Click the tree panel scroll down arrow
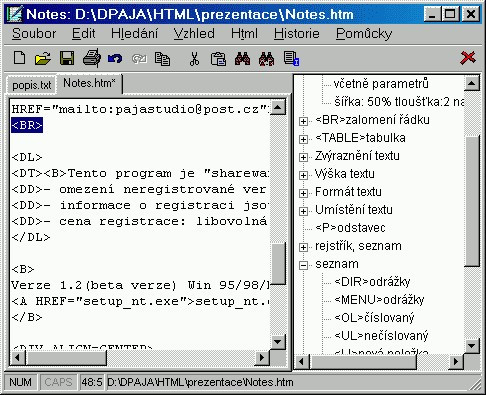The image size is (486, 395). click(472, 345)
